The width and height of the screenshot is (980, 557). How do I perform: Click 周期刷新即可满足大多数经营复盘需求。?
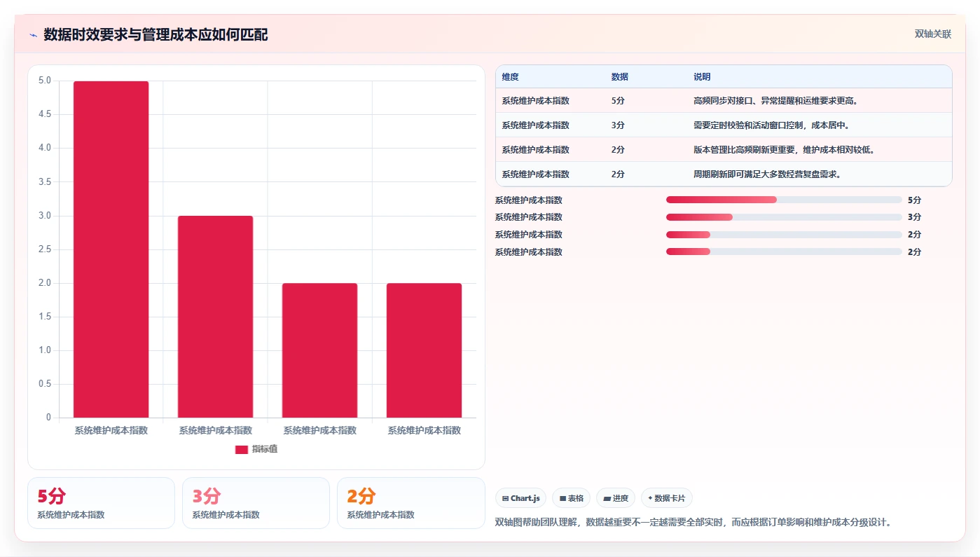(768, 174)
